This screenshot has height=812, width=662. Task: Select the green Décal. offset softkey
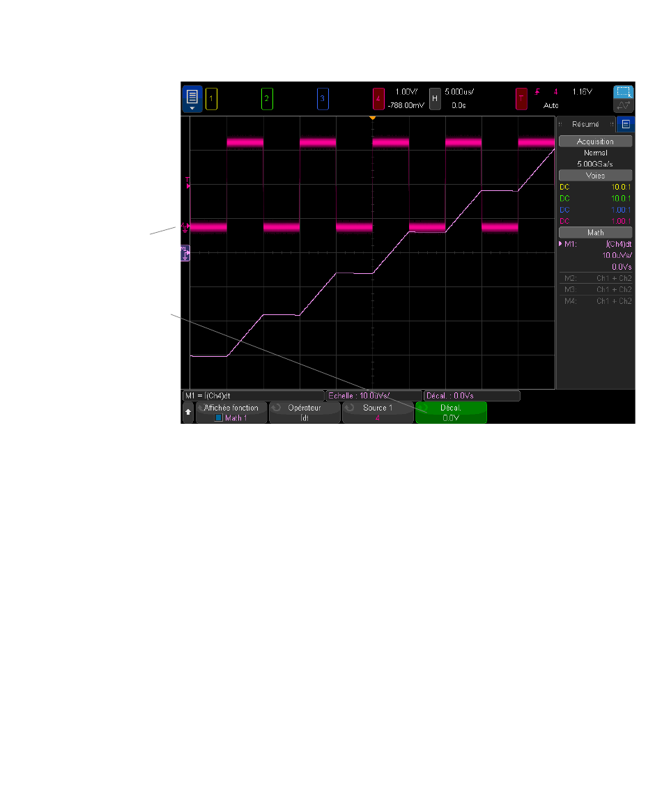[450, 413]
